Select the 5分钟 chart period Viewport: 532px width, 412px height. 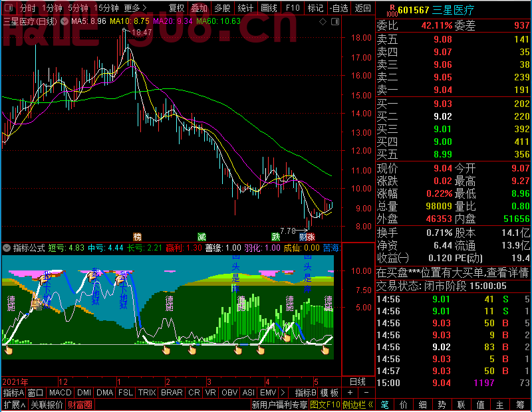click(x=78, y=8)
